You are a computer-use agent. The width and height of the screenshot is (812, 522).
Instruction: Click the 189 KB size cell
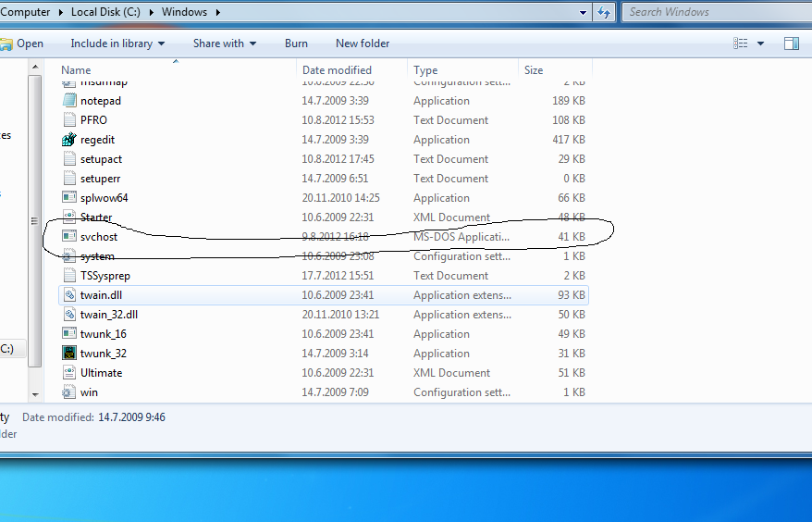pos(569,101)
